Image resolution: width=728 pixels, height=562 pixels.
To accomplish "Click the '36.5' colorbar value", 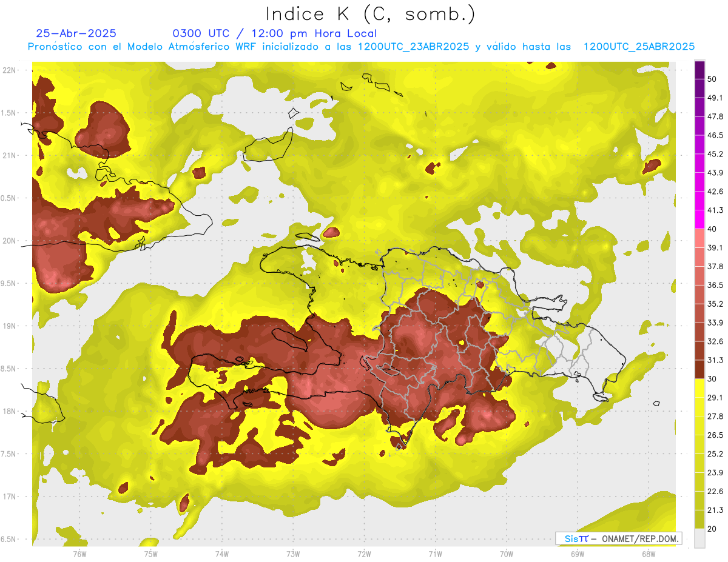I will pyautogui.click(x=715, y=285).
